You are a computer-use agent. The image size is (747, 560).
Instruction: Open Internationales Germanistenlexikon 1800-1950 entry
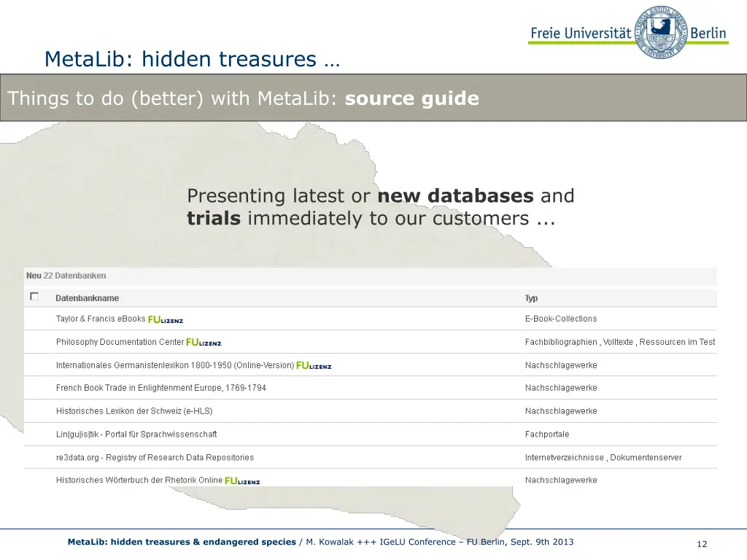175,365
